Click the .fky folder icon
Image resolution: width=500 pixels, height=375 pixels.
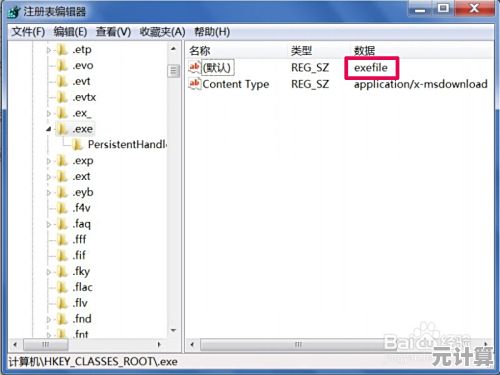[x=62, y=271]
